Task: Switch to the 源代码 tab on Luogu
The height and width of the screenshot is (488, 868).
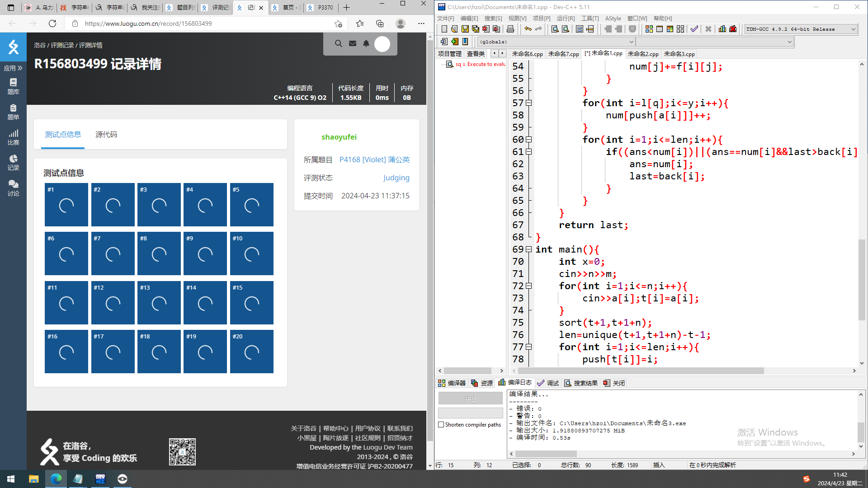Action: 106,135
